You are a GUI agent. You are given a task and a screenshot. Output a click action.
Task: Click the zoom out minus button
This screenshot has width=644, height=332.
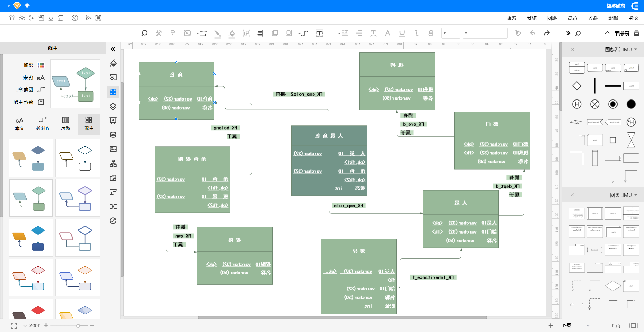point(92,325)
